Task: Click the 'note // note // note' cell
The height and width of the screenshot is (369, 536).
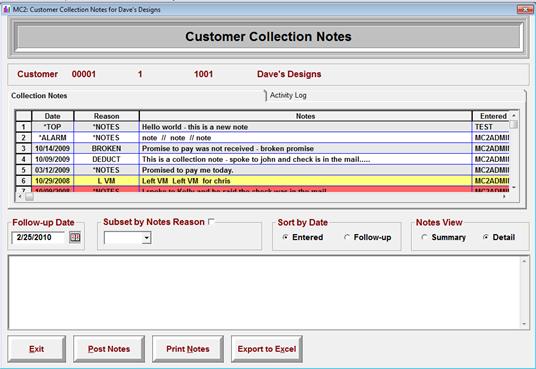Action: [x=305, y=138]
